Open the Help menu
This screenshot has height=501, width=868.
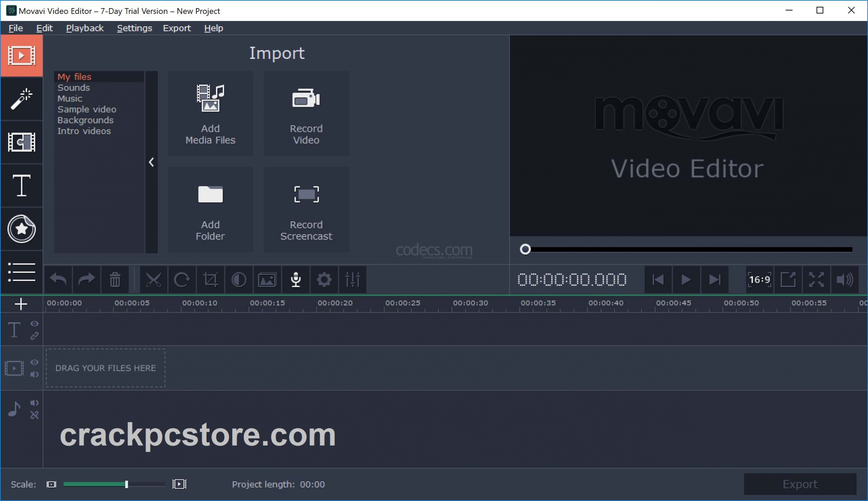214,28
